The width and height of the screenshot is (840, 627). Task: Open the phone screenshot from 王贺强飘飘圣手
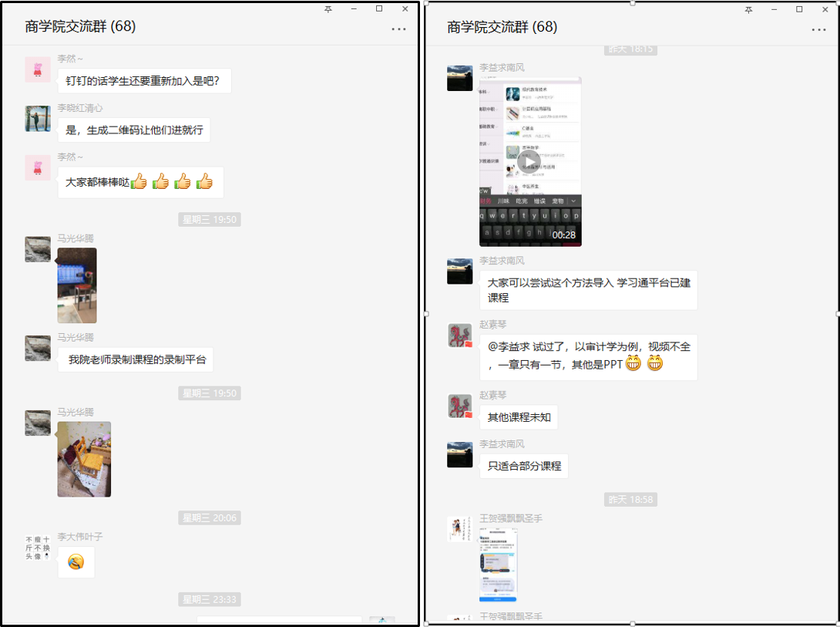click(x=498, y=565)
